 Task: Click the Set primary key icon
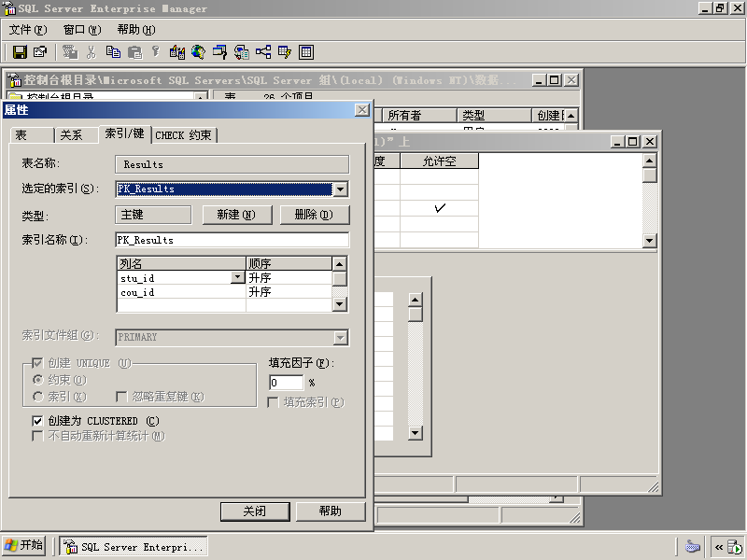[155, 52]
